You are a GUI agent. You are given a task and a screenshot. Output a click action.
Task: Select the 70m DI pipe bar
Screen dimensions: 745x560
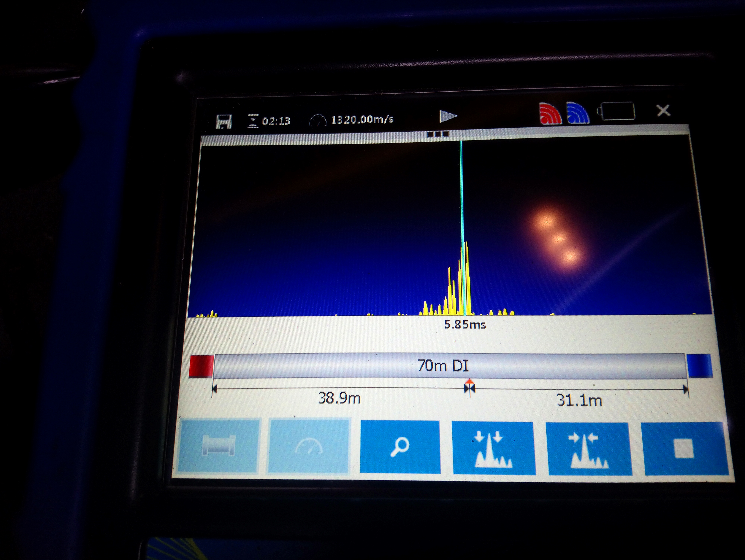coord(450,366)
